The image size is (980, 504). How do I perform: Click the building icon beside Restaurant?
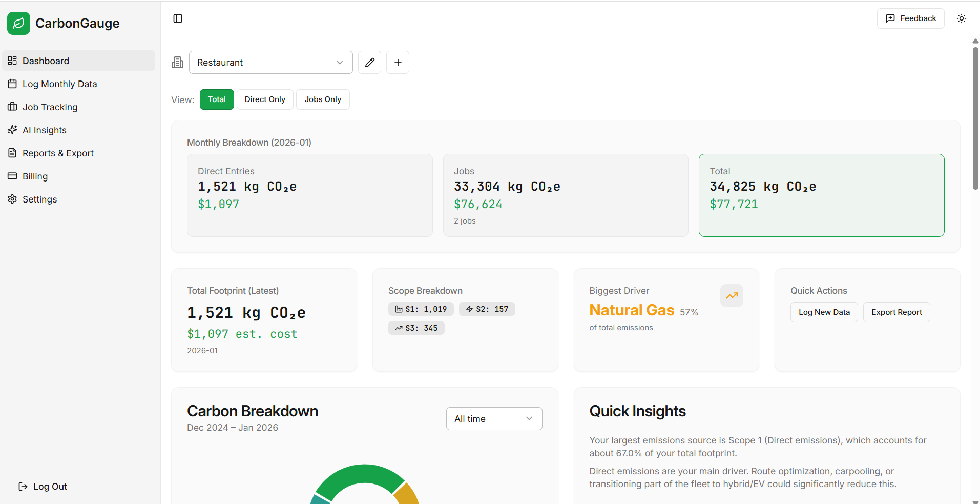[178, 63]
